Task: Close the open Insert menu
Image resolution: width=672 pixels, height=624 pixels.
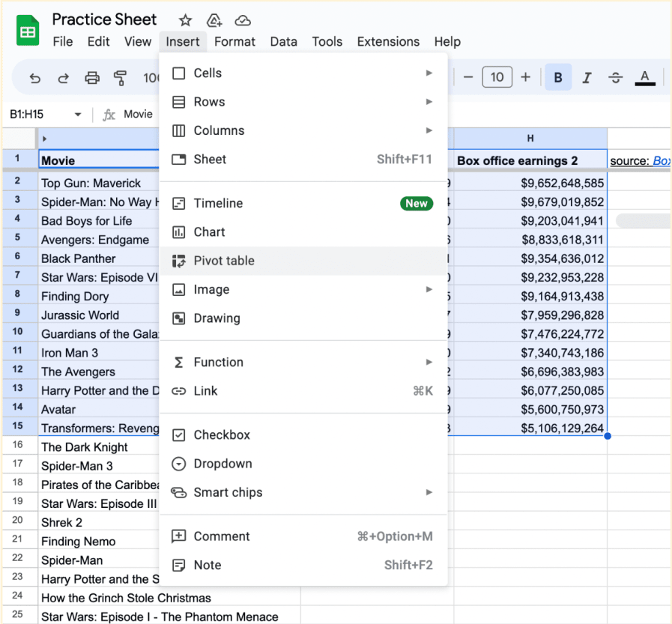Action: click(183, 41)
